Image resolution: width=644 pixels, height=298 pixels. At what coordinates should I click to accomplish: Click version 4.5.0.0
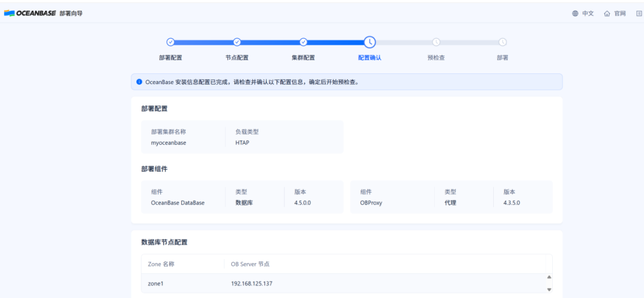coord(303,203)
